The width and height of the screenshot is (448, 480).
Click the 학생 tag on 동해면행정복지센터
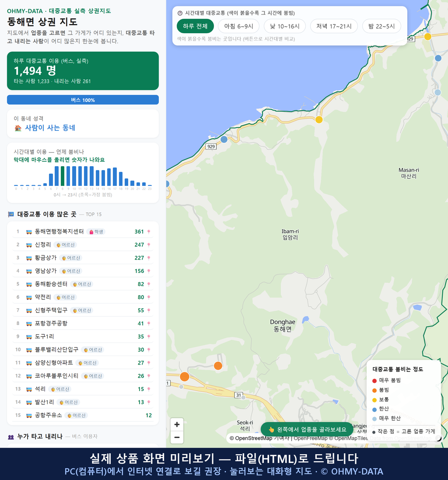(96, 232)
